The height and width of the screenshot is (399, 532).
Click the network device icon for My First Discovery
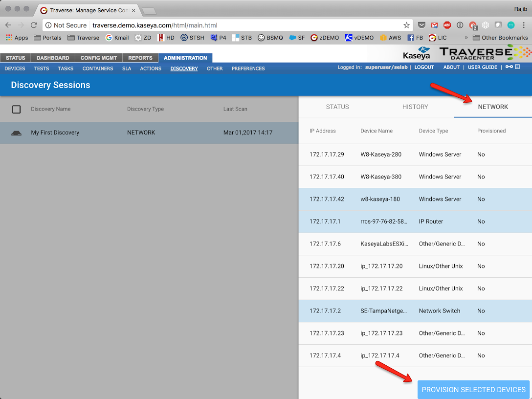click(x=16, y=133)
